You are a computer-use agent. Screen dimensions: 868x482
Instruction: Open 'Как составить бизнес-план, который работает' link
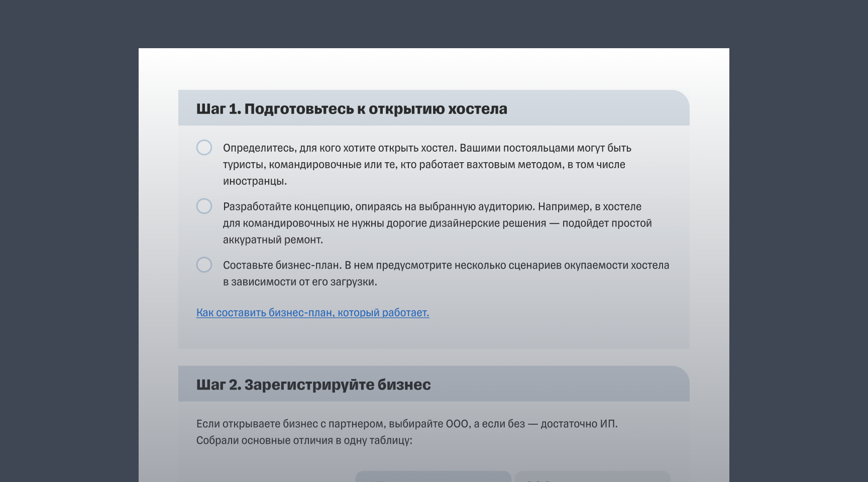pos(312,312)
